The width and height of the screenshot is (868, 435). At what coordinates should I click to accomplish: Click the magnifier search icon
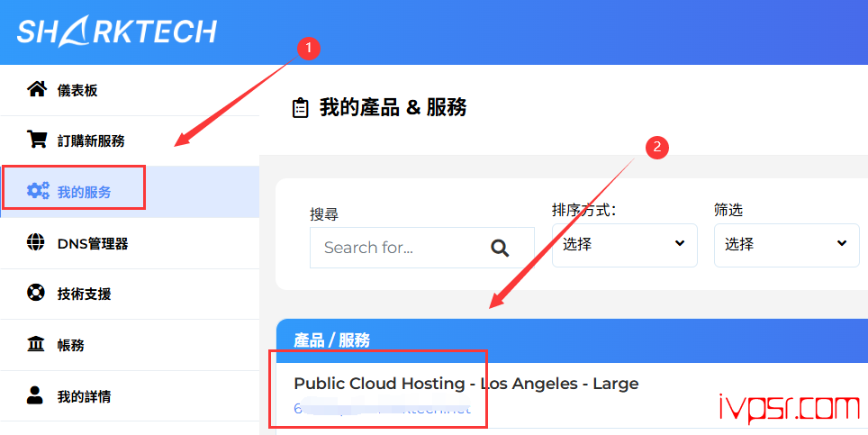tap(500, 248)
